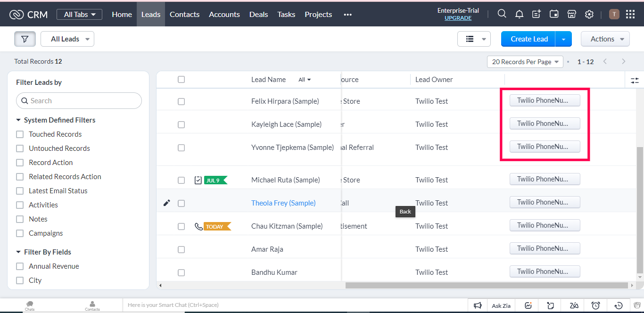Viewport: 644px width, 313px height.
Task: Open the recent items history icon
Action: 619,305
